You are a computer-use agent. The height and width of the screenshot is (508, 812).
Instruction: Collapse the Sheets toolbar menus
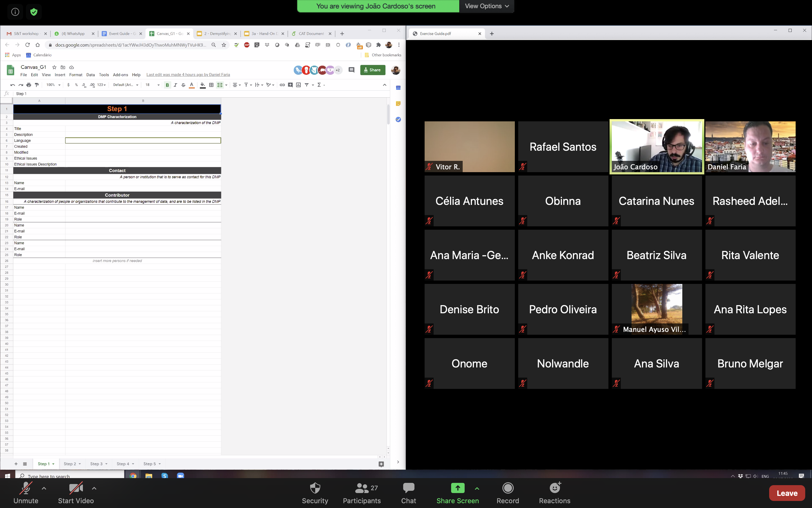coord(385,85)
